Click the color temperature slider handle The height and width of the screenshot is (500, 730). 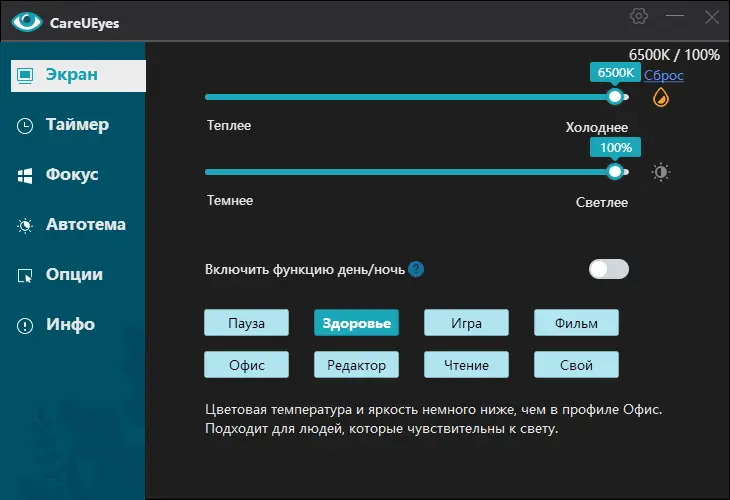tap(615, 97)
